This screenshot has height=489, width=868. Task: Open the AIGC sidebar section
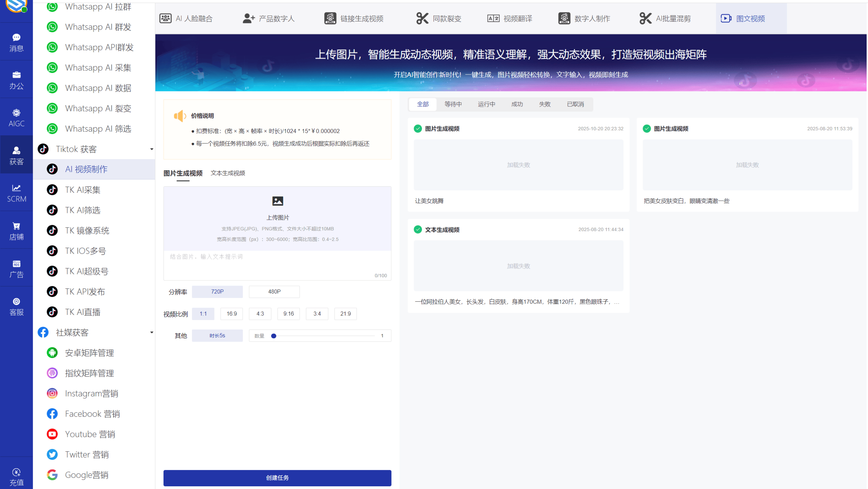tap(16, 117)
